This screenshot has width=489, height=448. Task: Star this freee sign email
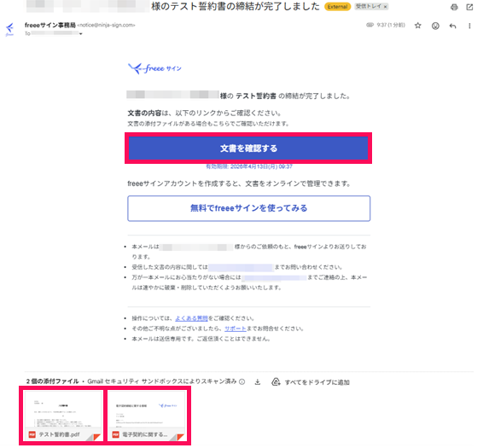(x=418, y=26)
